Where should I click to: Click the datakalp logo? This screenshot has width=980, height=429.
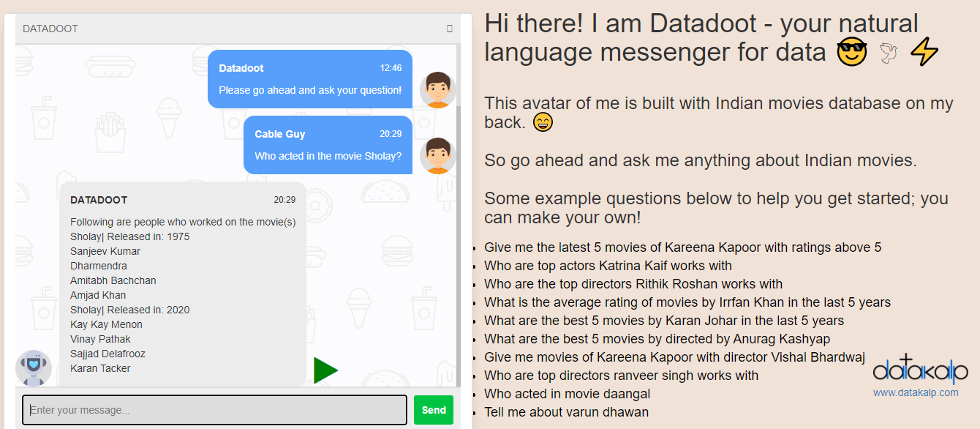click(x=920, y=370)
